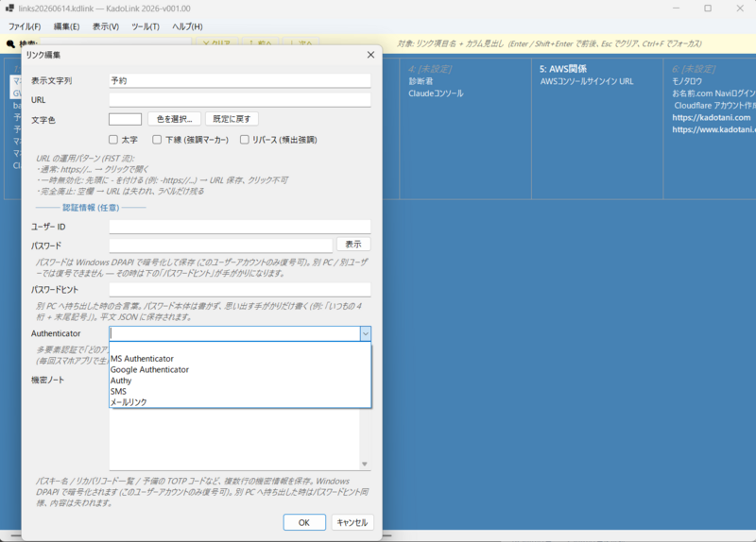
Task: Choose Google Authenticator option
Action: (x=240, y=369)
